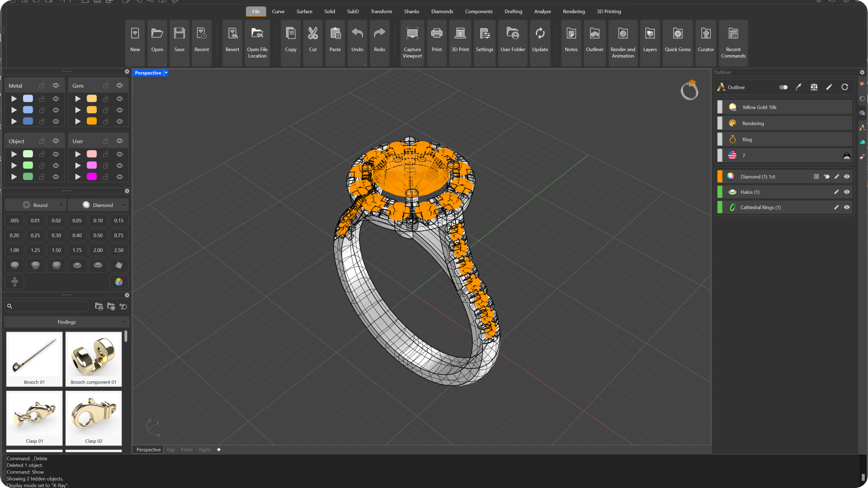Switch to the Top viewport tab
The height and width of the screenshot is (488, 868).
(170, 450)
